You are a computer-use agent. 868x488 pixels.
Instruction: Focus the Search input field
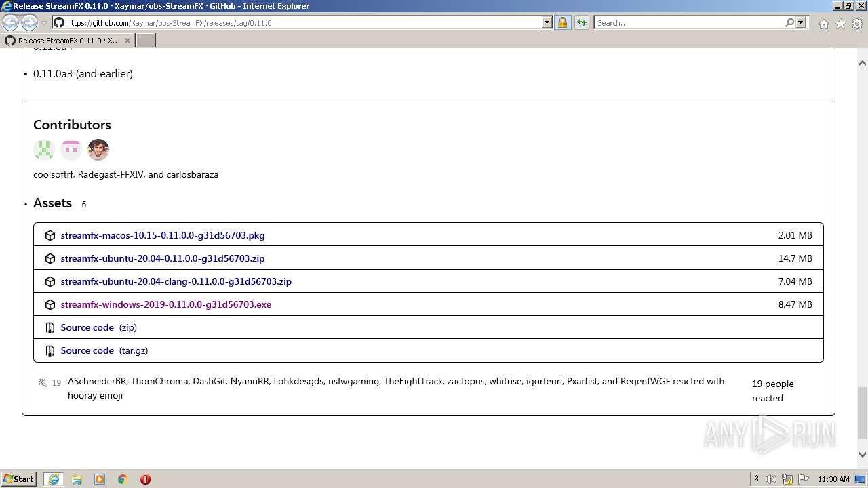689,23
